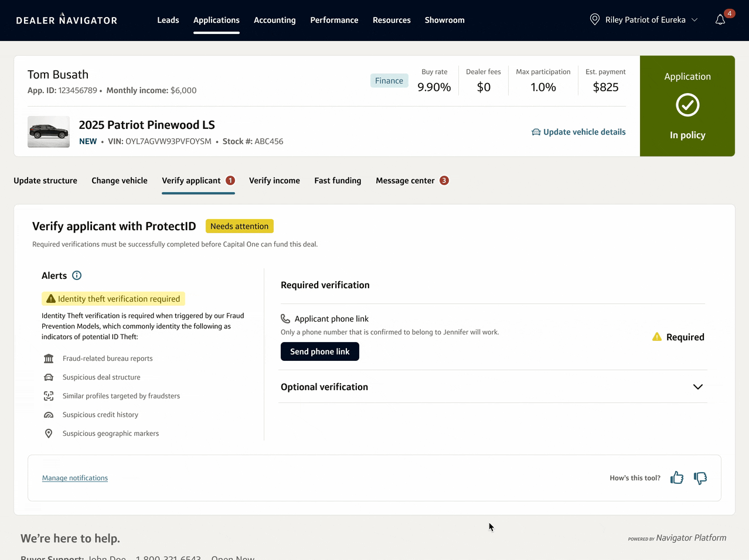
Task: Click the Alerts info icon
Action: 77,275
